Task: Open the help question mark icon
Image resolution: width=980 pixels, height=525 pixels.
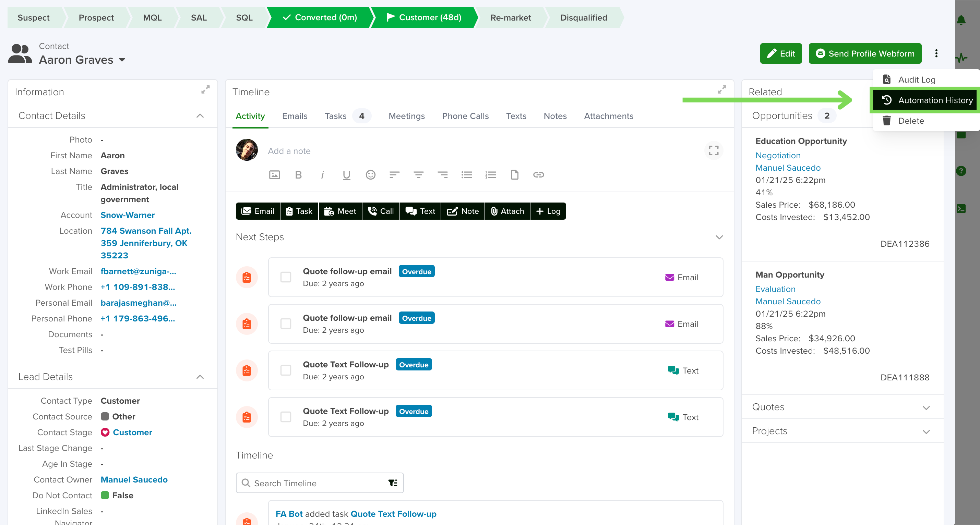Action: (961, 171)
